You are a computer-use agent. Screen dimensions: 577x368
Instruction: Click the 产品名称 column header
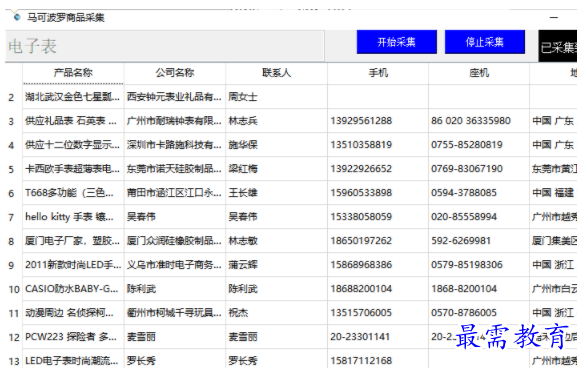coord(73,73)
